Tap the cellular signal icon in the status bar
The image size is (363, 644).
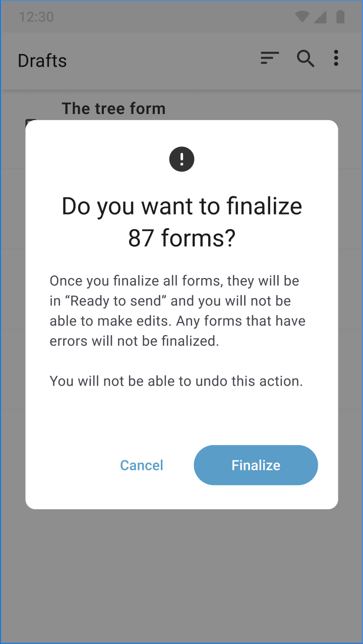(320, 17)
